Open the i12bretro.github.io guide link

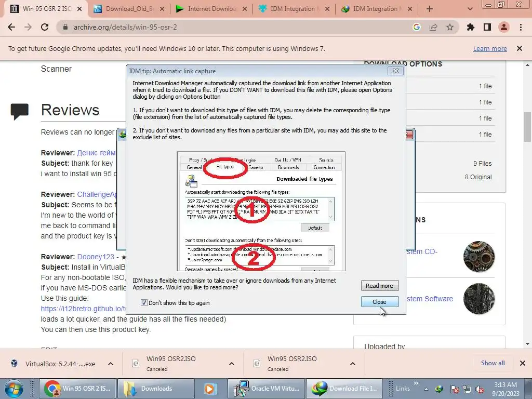pyautogui.click(x=83, y=309)
